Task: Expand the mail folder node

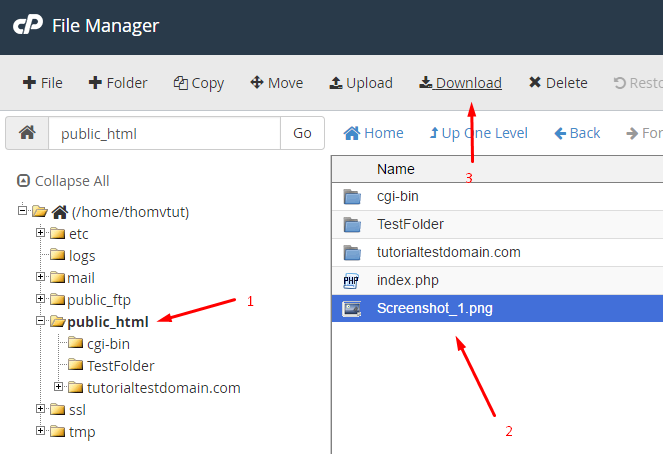Action: [x=40, y=276]
